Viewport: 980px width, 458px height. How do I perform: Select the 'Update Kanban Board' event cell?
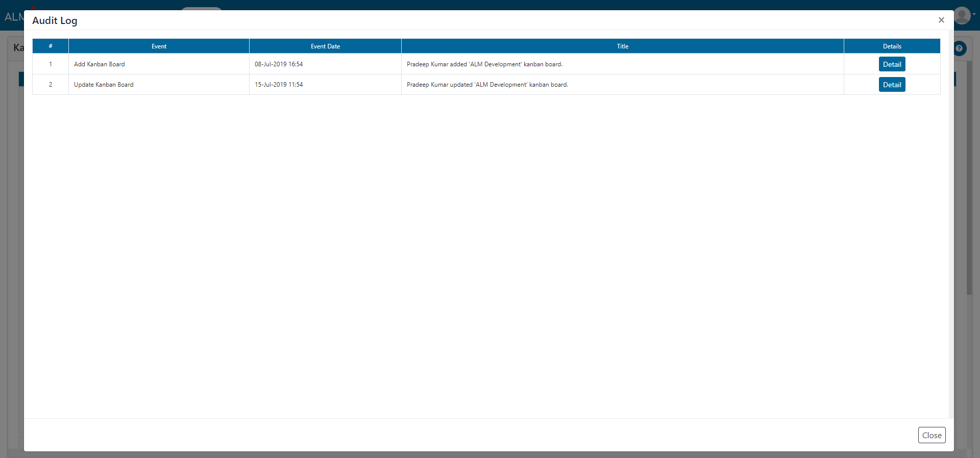click(x=159, y=85)
